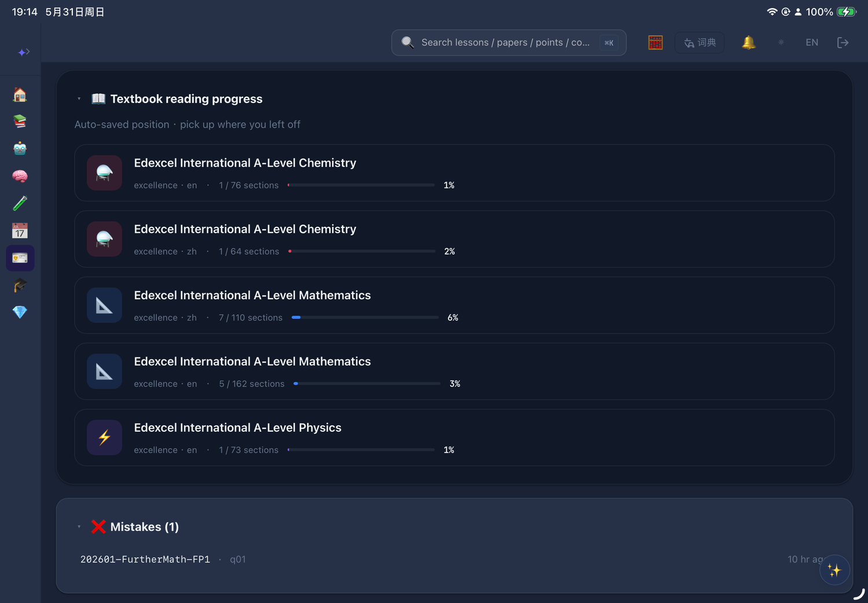Click the logout arrow icon

point(843,42)
